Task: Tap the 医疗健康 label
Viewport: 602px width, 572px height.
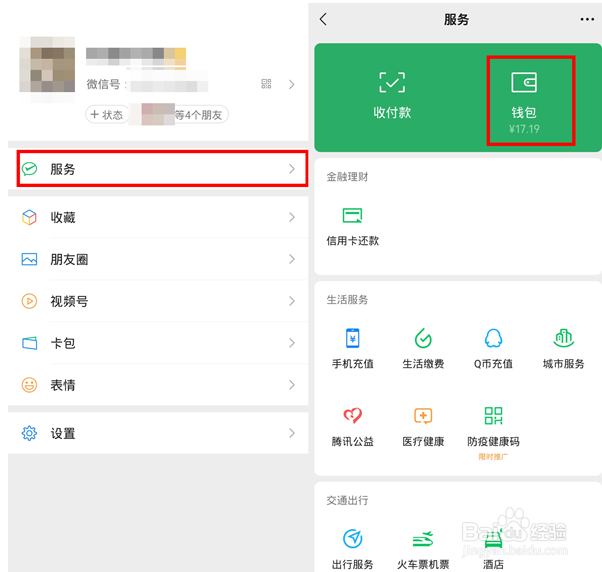Action: point(423,441)
